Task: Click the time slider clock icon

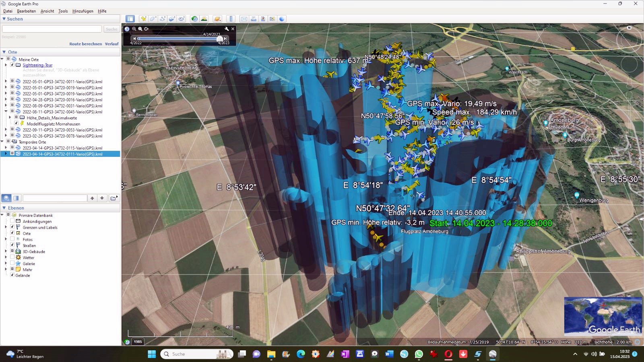Action: point(127,29)
